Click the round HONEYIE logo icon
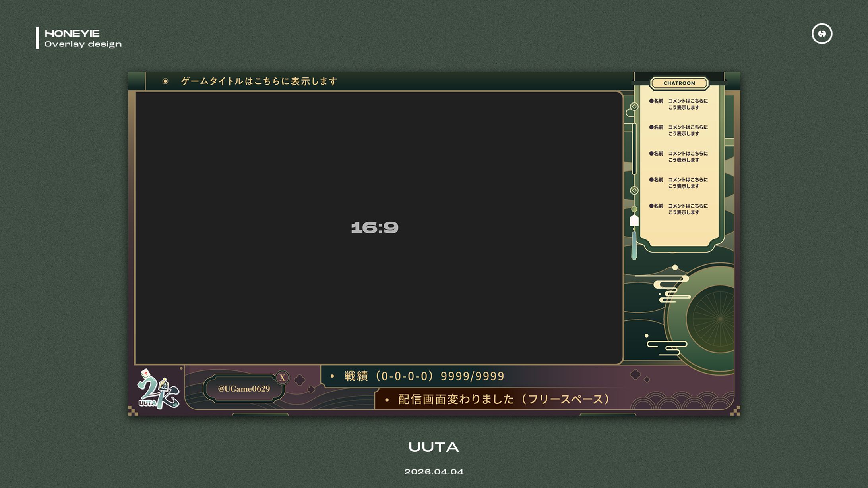The height and width of the screenshot is (488, 868). click(821, 33)
